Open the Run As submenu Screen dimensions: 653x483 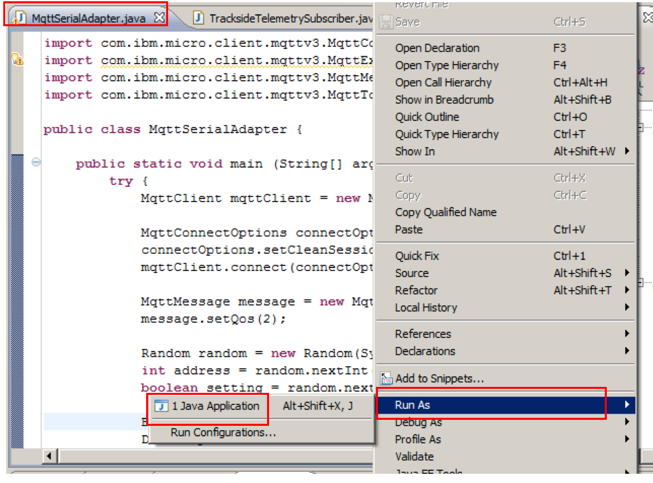505,405
